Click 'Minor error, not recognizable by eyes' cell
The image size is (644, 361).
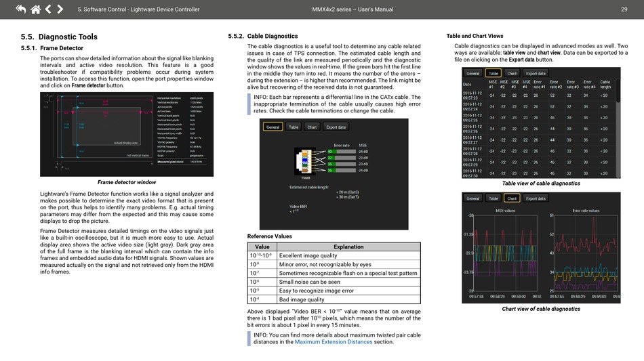tap(348, 264)
